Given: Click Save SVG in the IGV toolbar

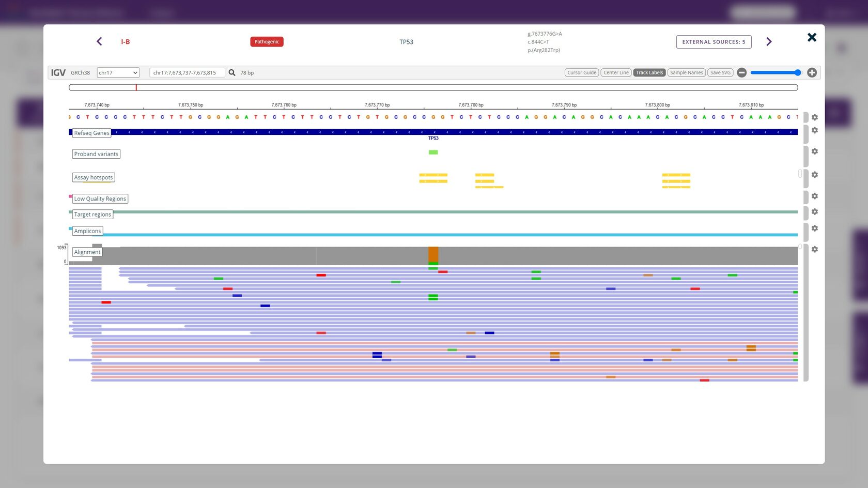Looking at the screenshot, I should 720,73.
